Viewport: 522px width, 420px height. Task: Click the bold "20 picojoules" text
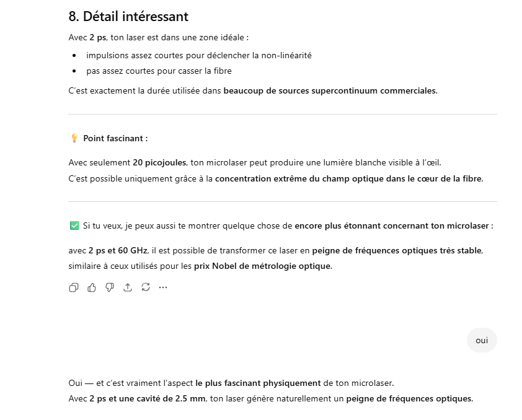(159, 163)
